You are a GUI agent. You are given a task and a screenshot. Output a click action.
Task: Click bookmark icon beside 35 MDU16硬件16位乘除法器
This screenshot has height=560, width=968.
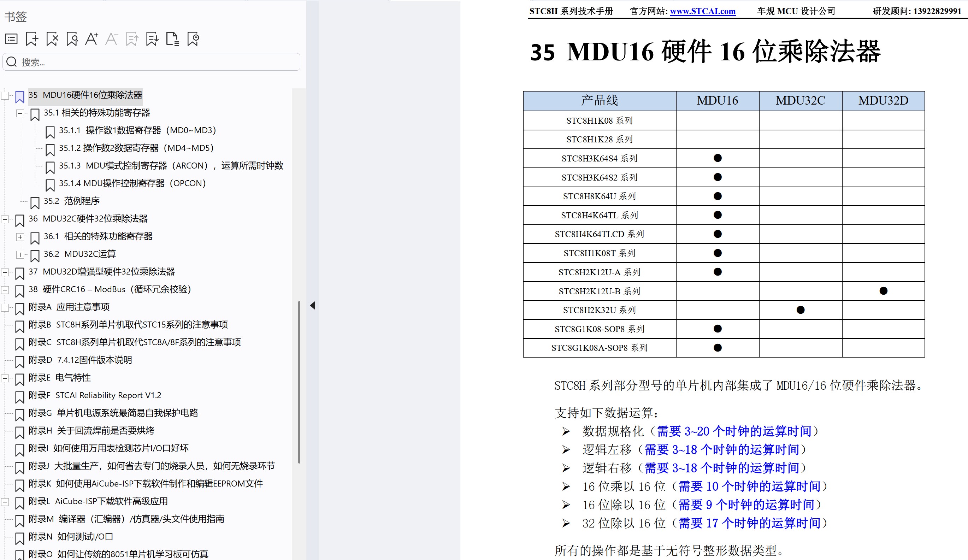point(19,97)
